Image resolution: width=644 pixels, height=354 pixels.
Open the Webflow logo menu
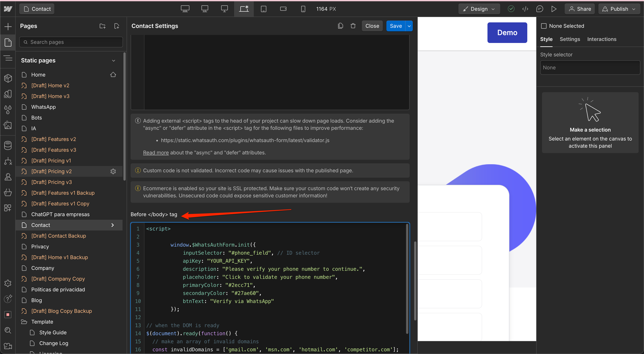[8, 9]
